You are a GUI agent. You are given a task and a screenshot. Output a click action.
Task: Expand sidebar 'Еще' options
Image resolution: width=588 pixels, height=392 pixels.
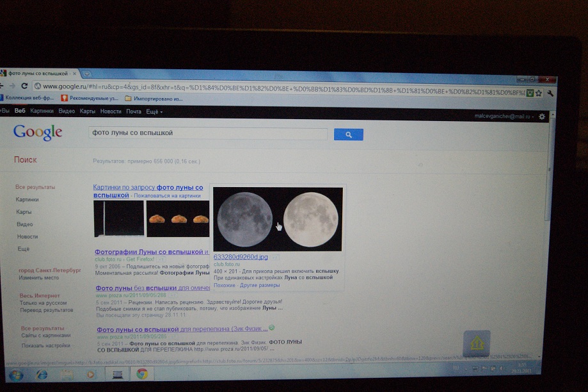pos(23,249)
